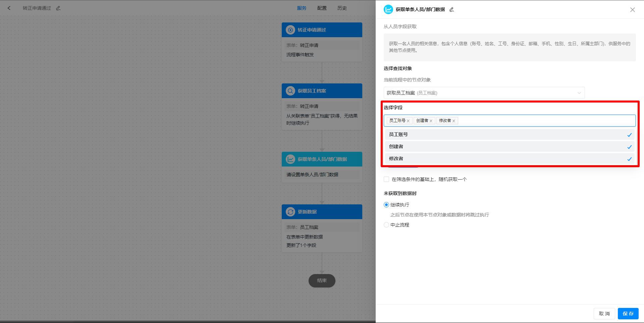Select the 中止流程 radio button
Screen dimensions: 644x323
386,225
